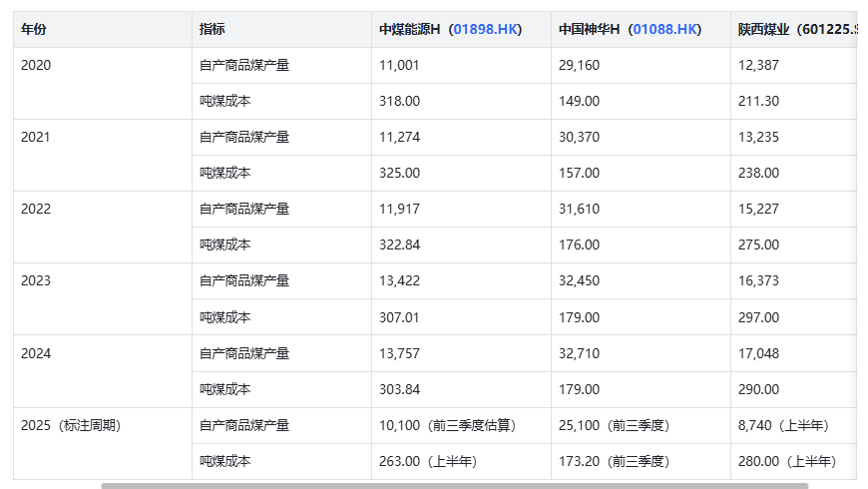This screenshot has width=868, height=489.
Task: Click the value 157.00
Action: coord(579,173)
